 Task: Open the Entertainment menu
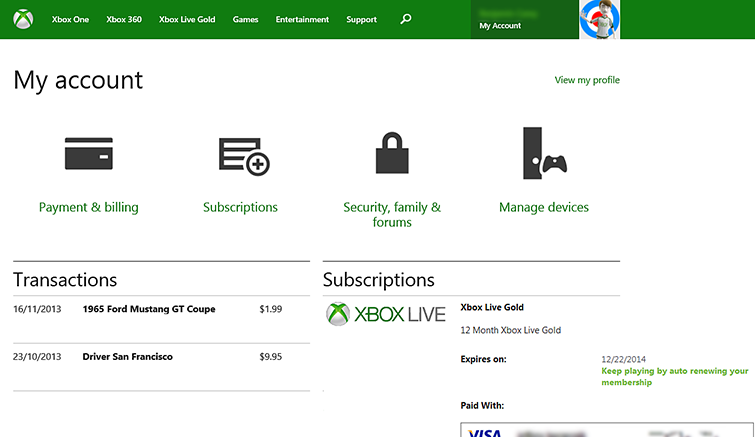pyautogui.click(x=302, y=19)
